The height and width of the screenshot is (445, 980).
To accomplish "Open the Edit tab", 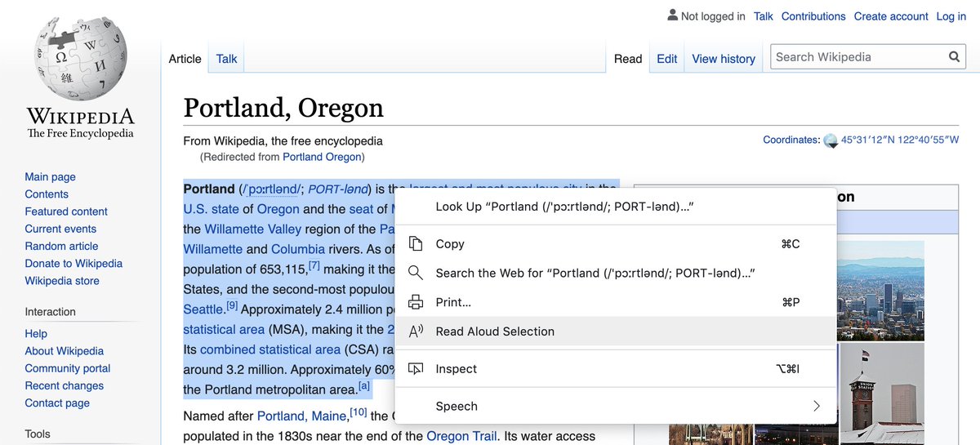I will pyautogui.click(x=667, y=59).
